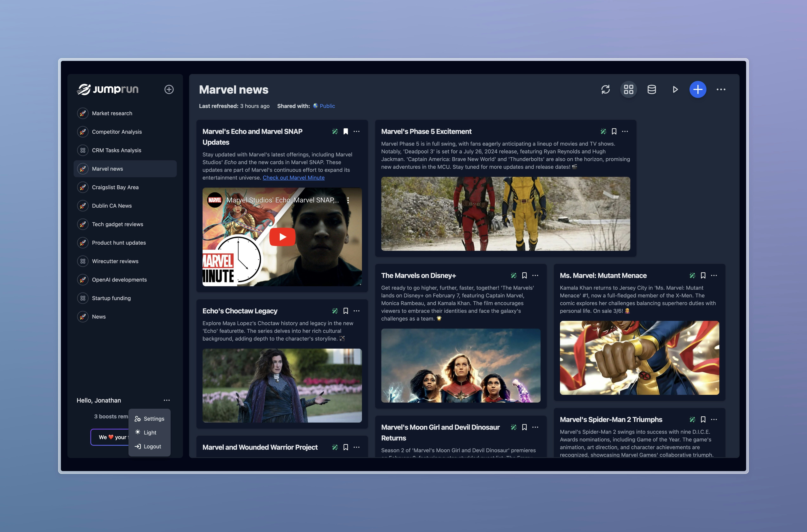
Task: Play the Marvel Minute YouTube video
Action: (x=282, y=237)
